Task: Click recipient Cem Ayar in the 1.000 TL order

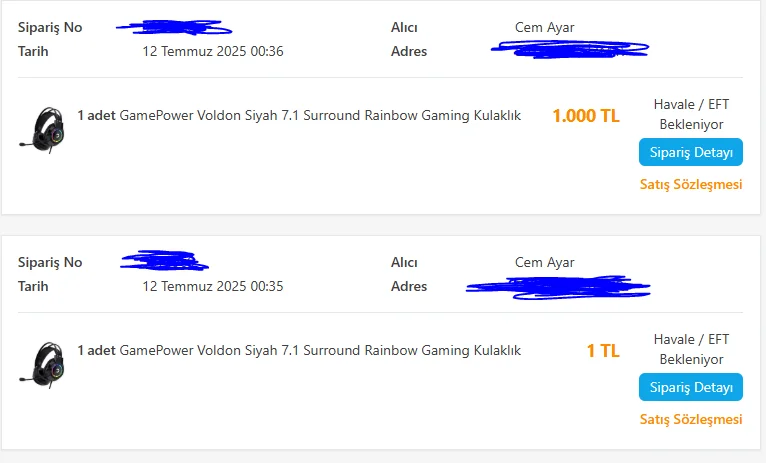Action: click(x=545, y=27)
